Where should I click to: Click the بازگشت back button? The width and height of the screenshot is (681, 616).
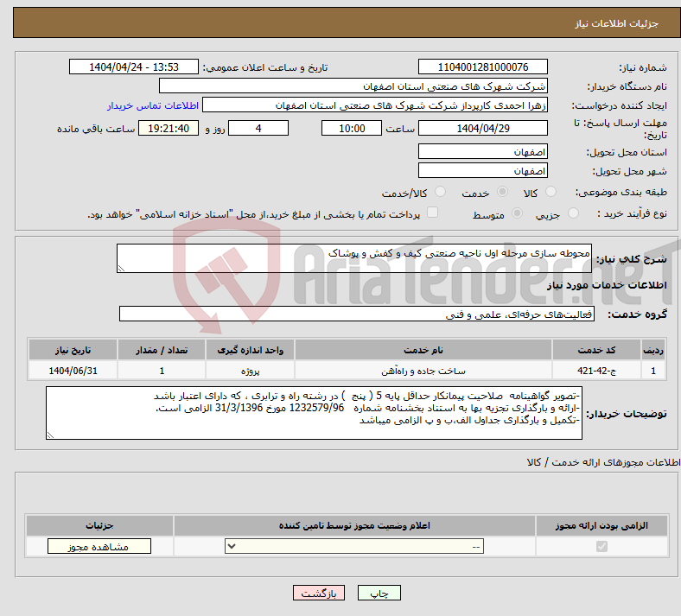319,593
